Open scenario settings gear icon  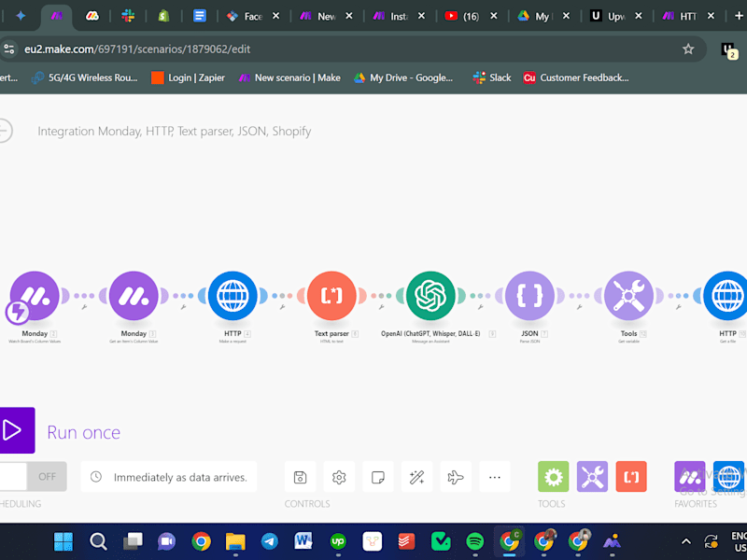click(x=339, y=477)
